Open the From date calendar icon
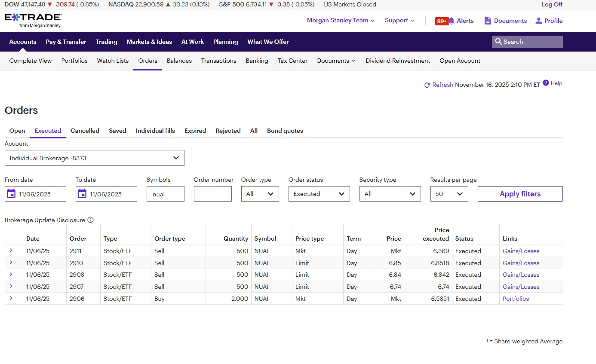The width and height of the screenshot is (596, 364). (x=11, y=194)
